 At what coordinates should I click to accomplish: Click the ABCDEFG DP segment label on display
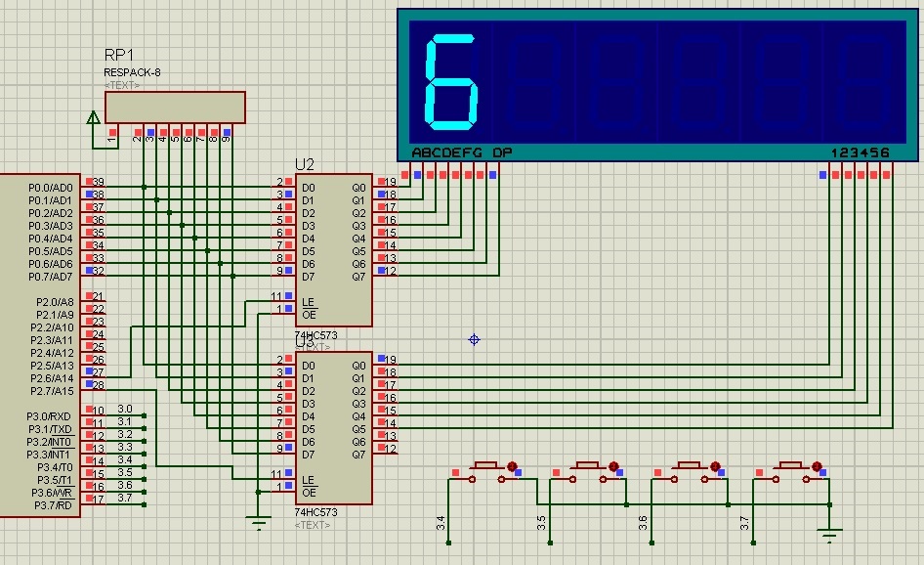461,152
